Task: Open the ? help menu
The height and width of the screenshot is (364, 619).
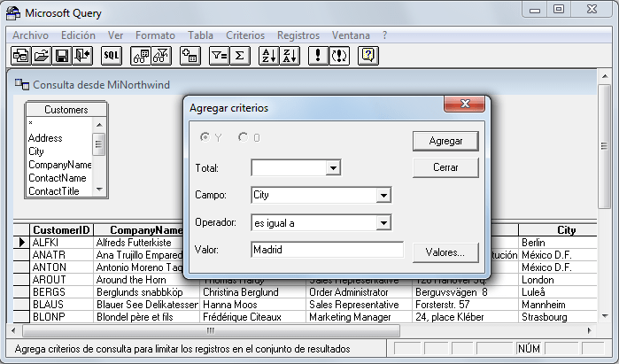Action: tap(384, 35)
